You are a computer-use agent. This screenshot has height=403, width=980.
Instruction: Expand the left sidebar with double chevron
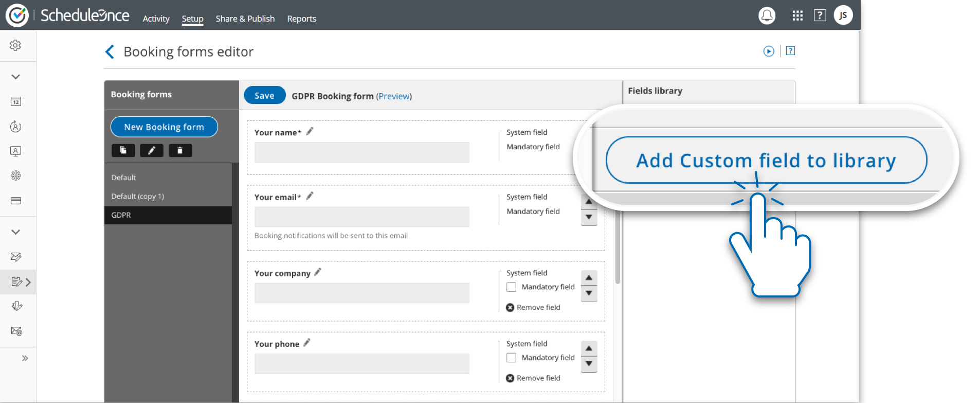pos(25,358)
